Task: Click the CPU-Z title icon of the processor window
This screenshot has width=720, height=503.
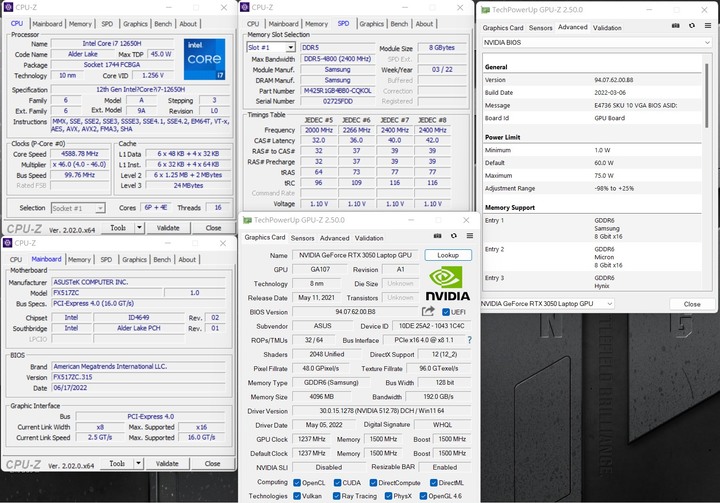Action: click(8, 7)
